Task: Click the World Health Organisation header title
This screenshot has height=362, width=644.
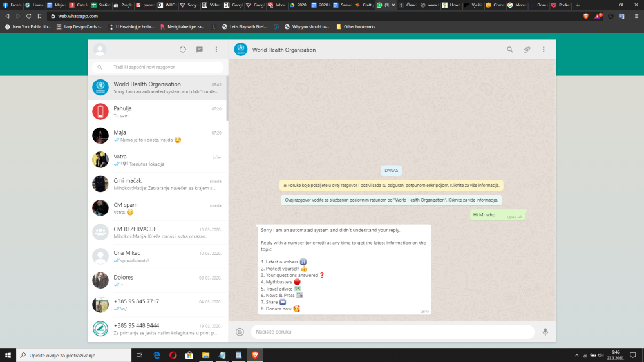Action: (284, 50)
